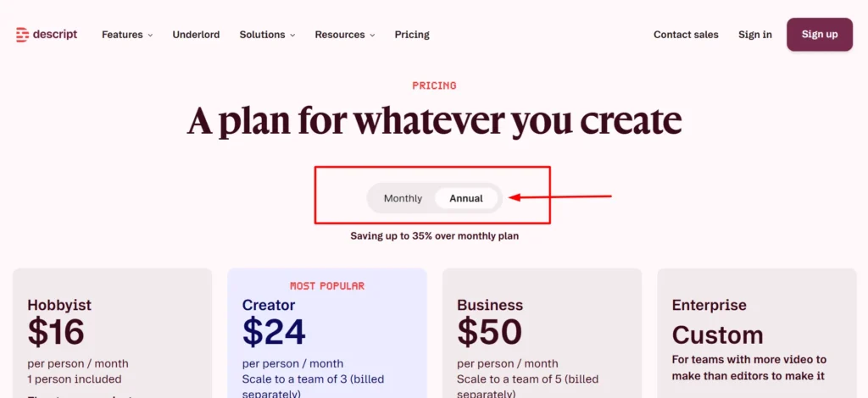Screen dimensions: 868x398
Task: Click the red PRICING heading label
Action: pos(434,86)
